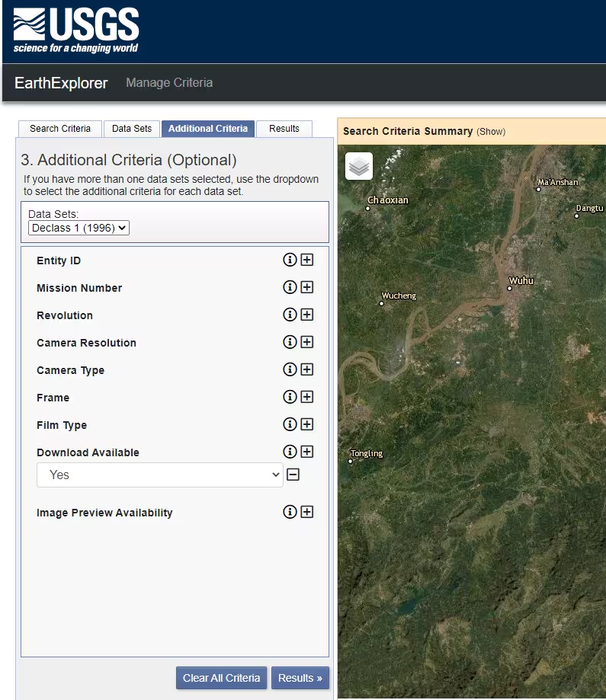Switch to the Data Sets tab

click(x=132, y=129)
